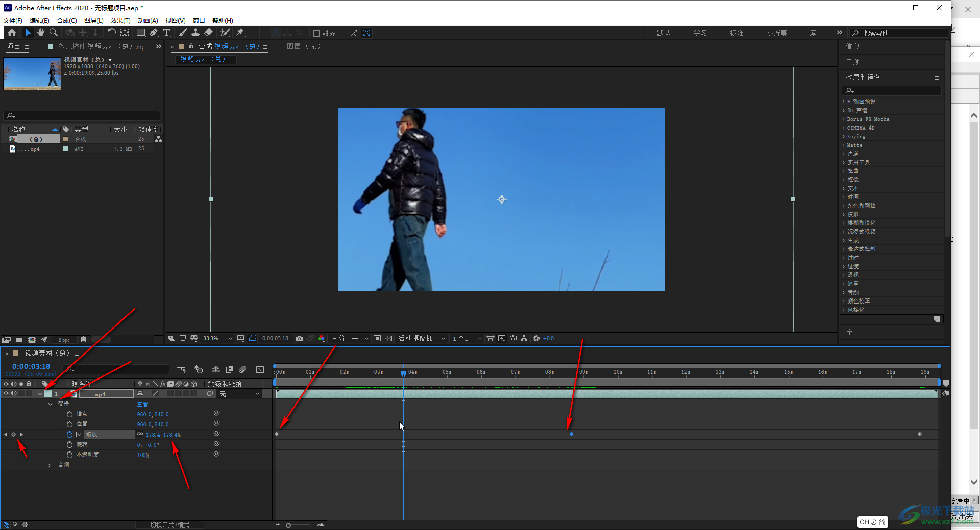Collapse the 变换 transform group
This screenshot has height=530, width=980.
click(50, 404)
